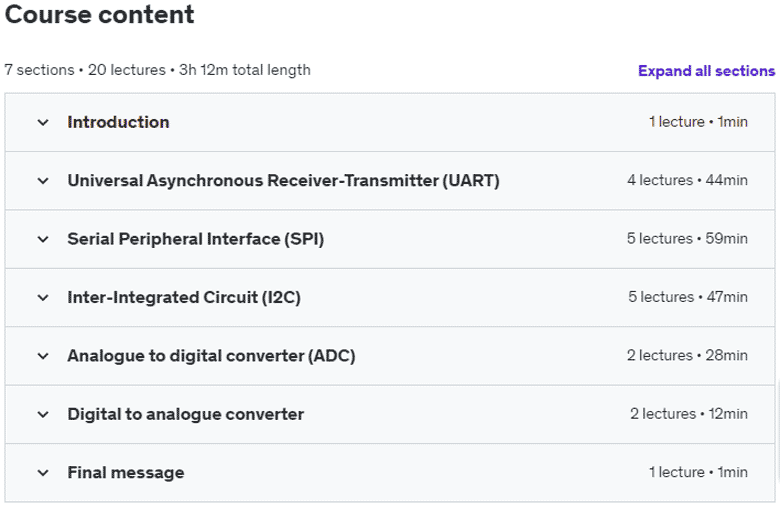Image resolution: width=780 pixels, height=508 pixels.
Task: Select the Inter-Integrated Circuit (I2C) title
Action: (184, 298)
